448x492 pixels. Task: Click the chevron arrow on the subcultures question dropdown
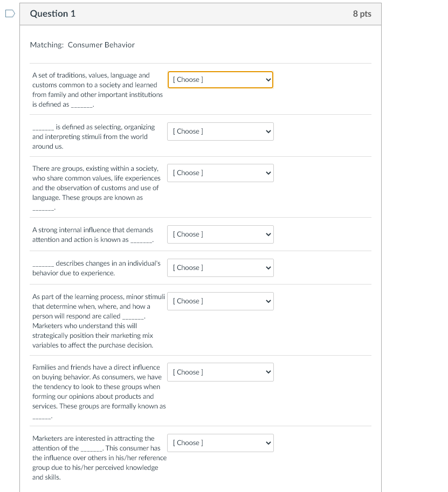coord(267,172)
